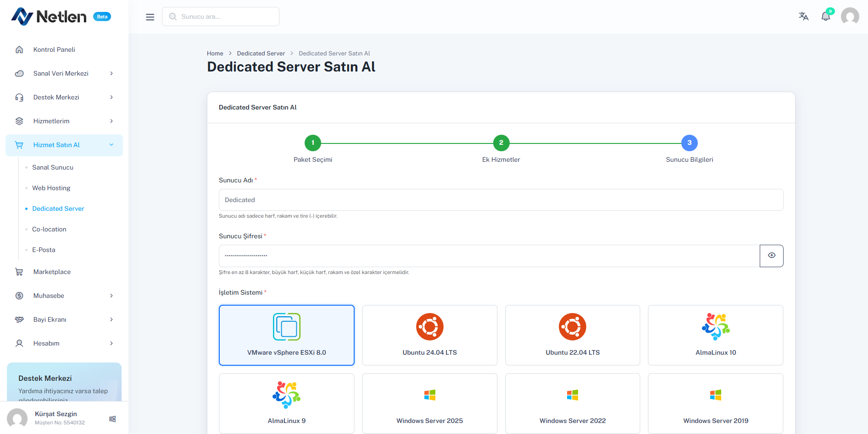This screenshot has height=434, width=868.
Task: Choose the Ubuntu 22.04 LTS label
Action: (x=573, y=352)
